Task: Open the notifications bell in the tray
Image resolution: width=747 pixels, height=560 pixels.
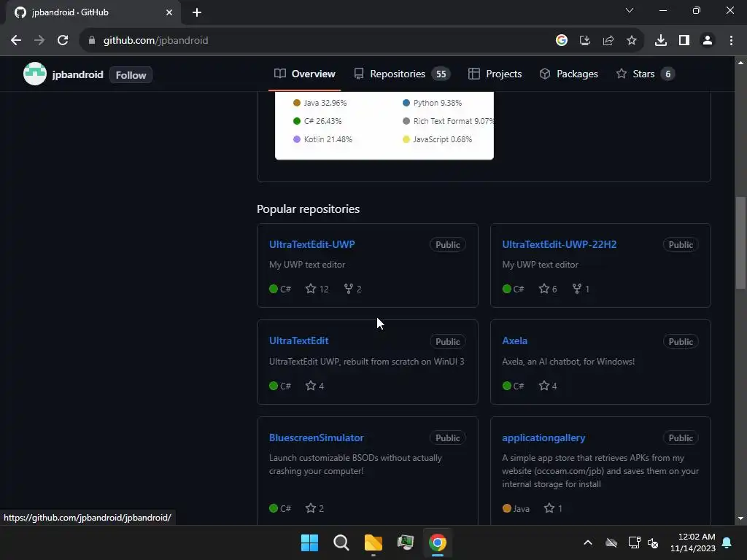Action: point(727,542)
